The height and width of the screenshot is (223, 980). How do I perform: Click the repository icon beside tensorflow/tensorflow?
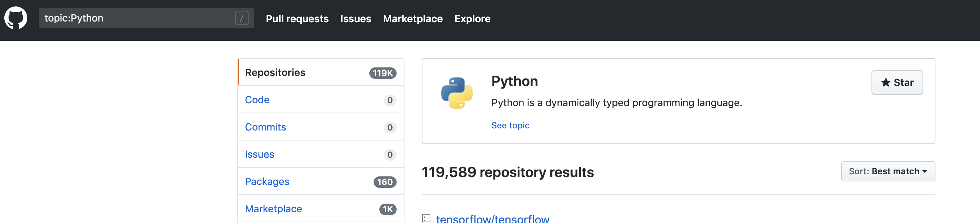426,218
